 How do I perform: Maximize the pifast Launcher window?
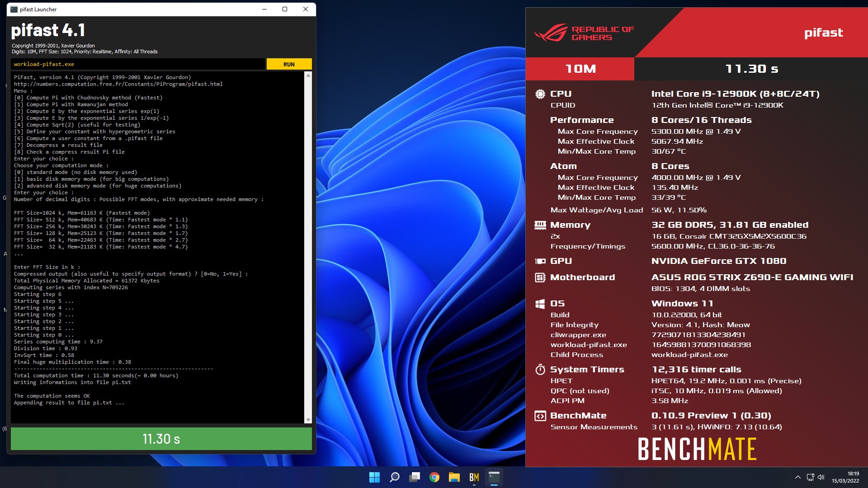[285, 9]
